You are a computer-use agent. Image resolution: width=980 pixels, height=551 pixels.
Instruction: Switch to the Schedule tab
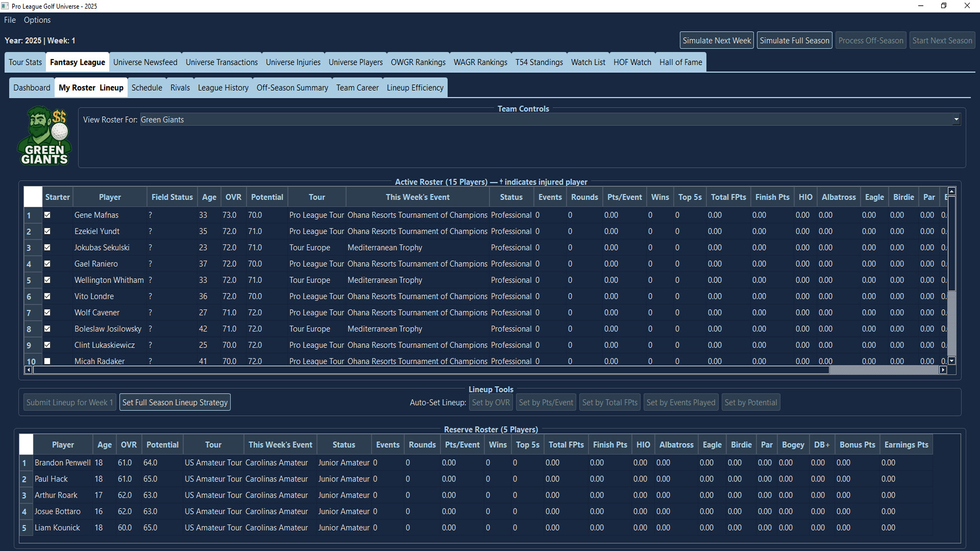146,87
